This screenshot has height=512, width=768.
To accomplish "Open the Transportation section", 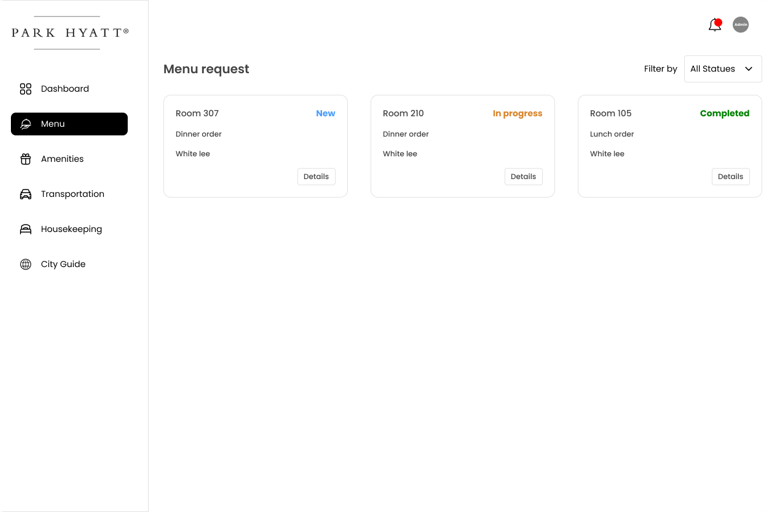I will [72, 194].
